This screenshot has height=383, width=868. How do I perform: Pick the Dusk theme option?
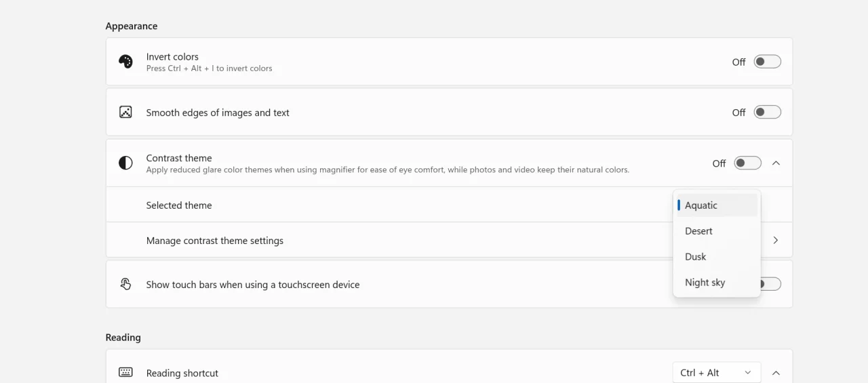717,257
